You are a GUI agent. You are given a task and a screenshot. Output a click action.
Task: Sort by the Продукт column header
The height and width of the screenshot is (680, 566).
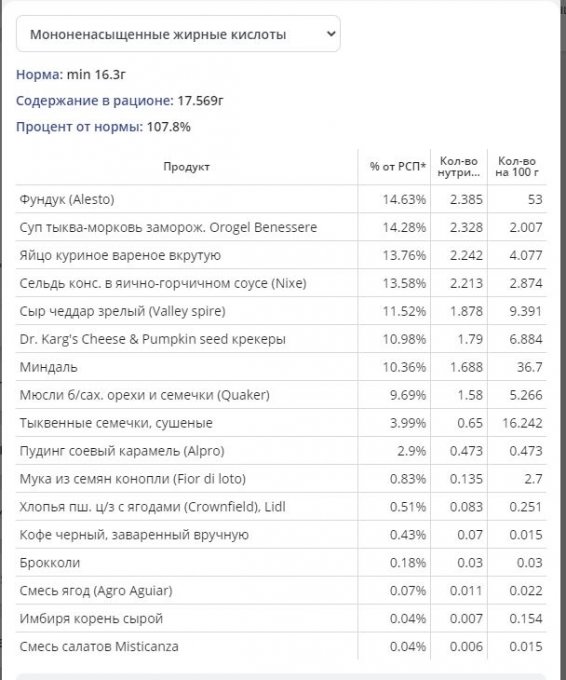pos(186,167)
